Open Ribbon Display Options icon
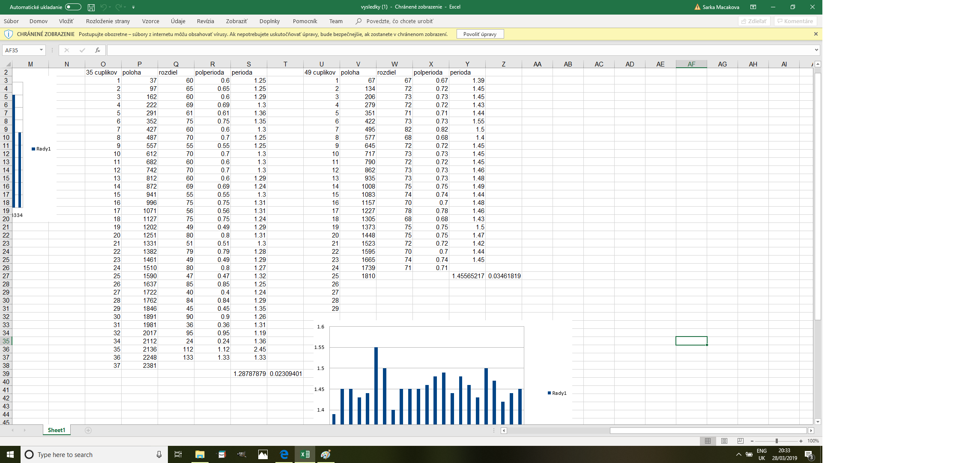The width and height of the screenshot is (980, 463). [x=753, y=7]
